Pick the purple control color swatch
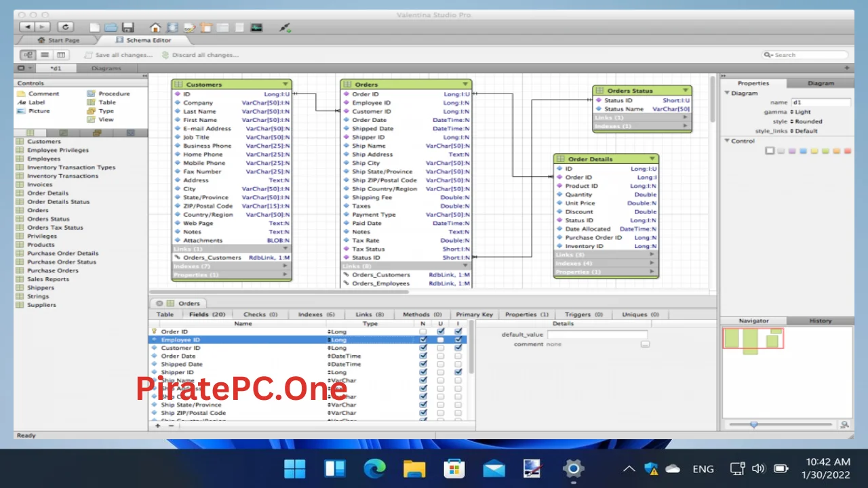 (x=792, y=151)
